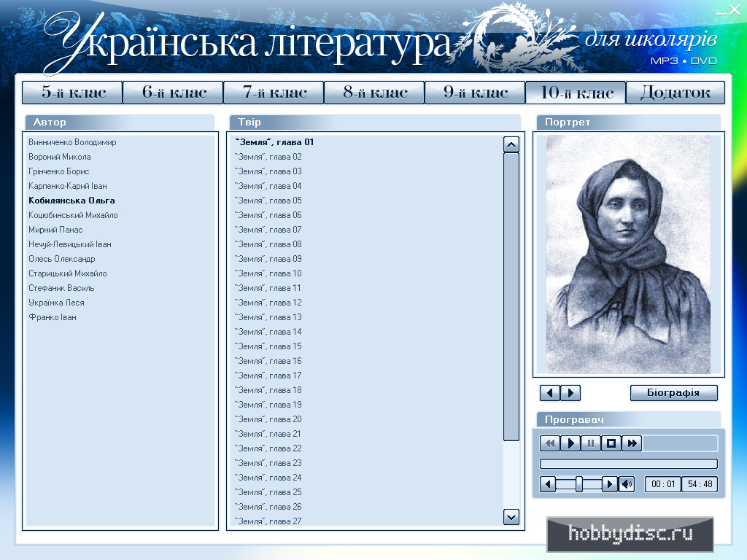The height and width of the screenshot is (560, 747).
Task: Increase volume with right arrow button
Action: tap(610, 484)
